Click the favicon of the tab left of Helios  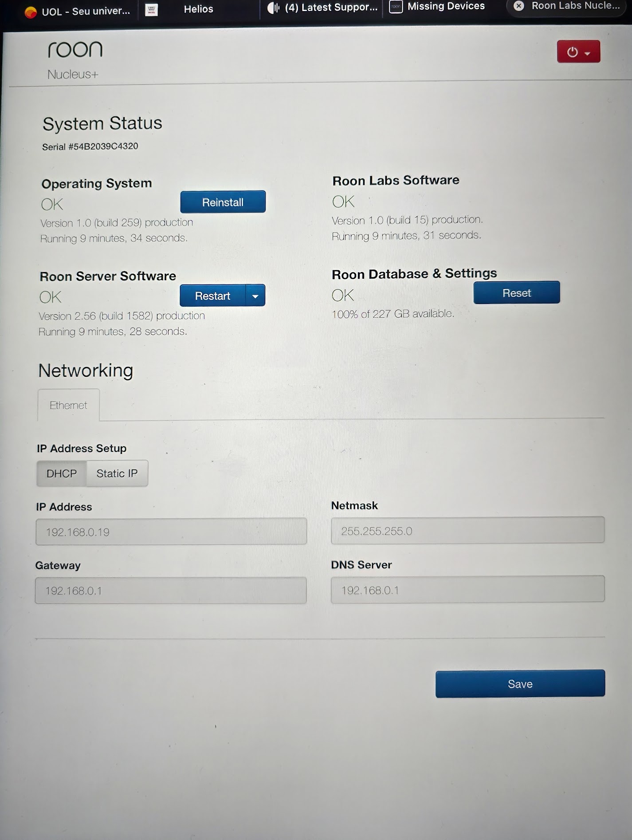(x=152, y=10)
